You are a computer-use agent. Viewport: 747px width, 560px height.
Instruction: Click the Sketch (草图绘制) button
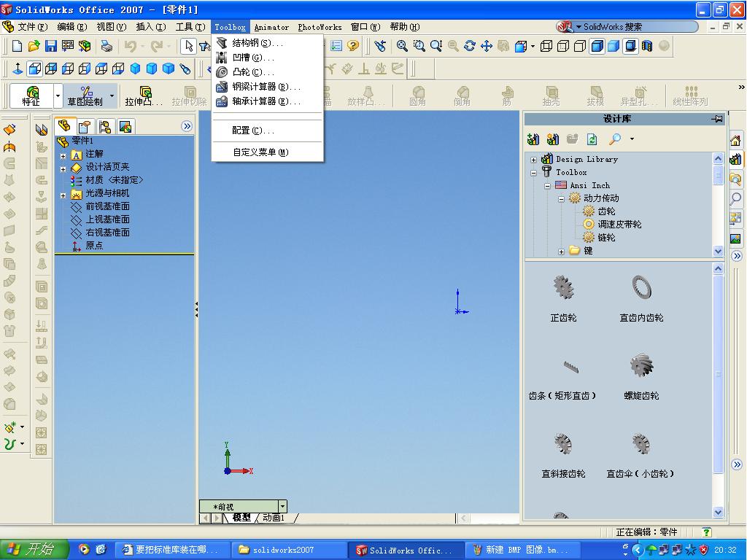(85, 96)
